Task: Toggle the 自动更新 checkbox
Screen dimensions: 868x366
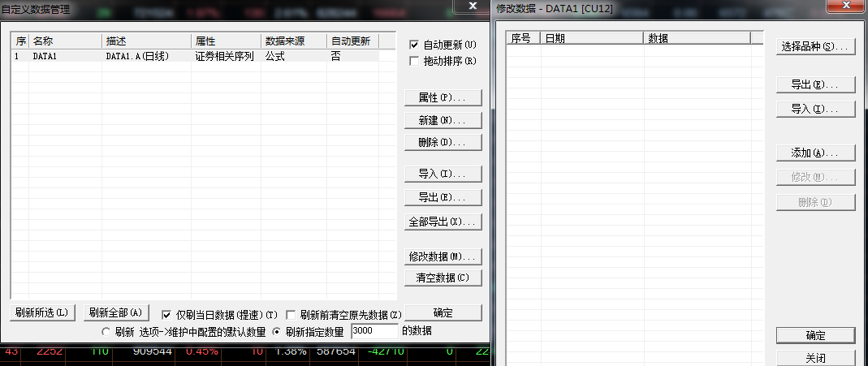Action: point(415,45)
